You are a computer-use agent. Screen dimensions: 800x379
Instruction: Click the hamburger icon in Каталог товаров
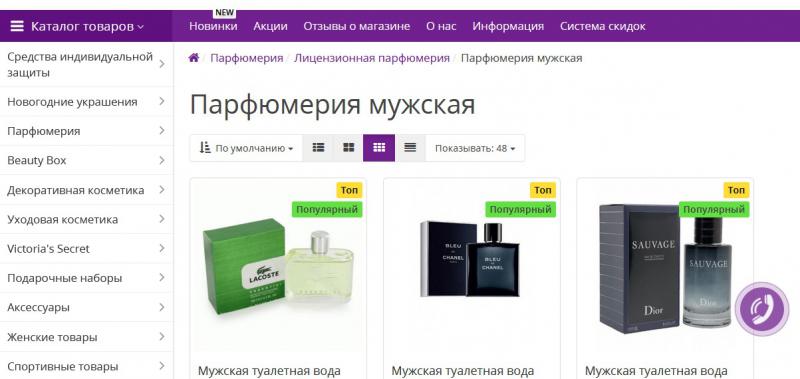click(x=17, y=26)
